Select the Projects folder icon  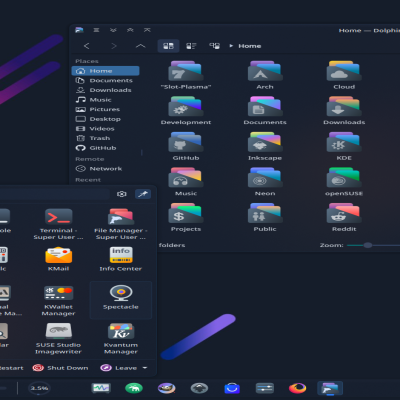pos(186,218)
